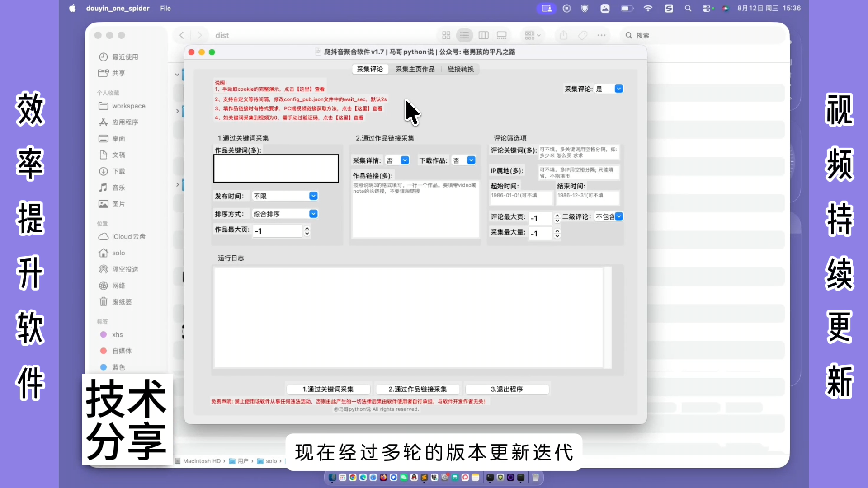The width and height of the screenshot is (868, 488).
Task: Open Terminal from the Dock
Action: pyautogui.click(x=490, y=478)
